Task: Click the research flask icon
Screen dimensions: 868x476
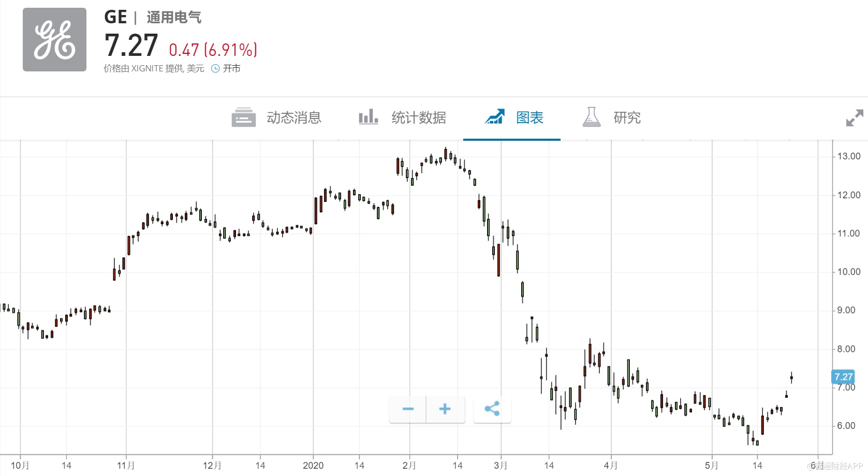Action: [x=592, y=117]
